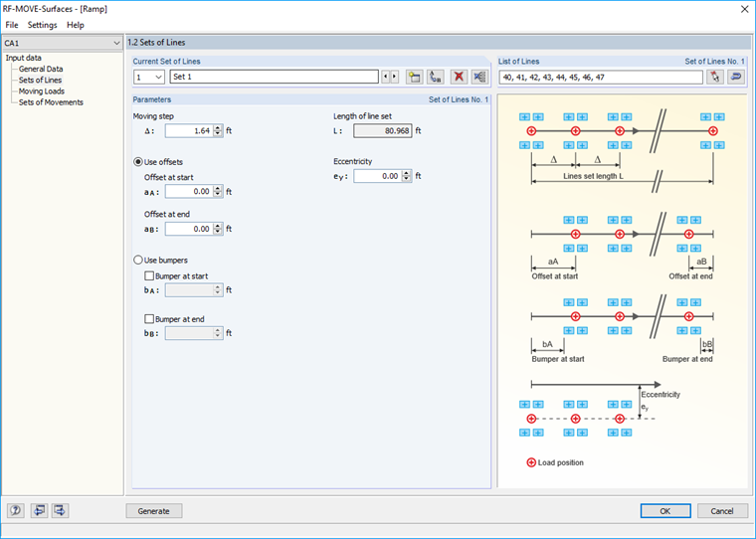Screen dimensions: 756x539
Task: Open Sets of Movements tree item
Action: [x=51, y=102]
